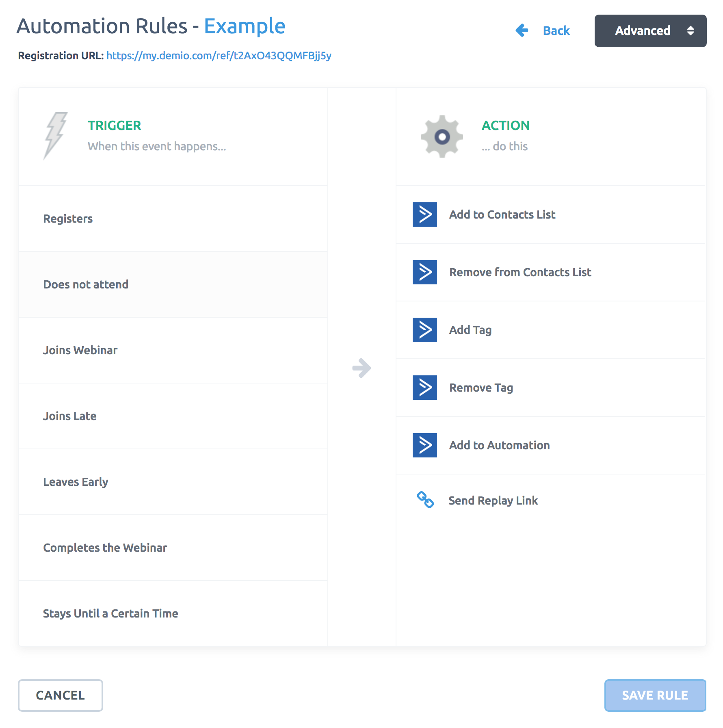Click the CANCEL button
The width and height of the screenshot is (723, 728).
point(61,695)
